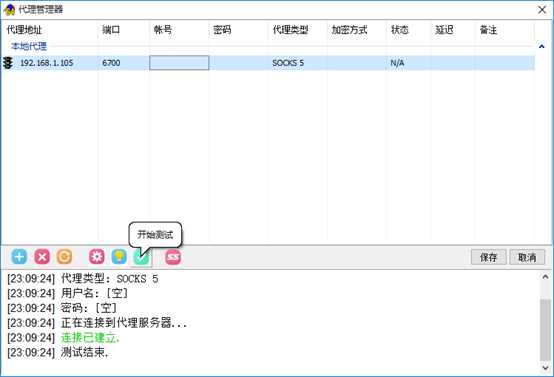554x377 pixels.
Task: Click the red X delete-proxy icon
Action: [x=42, y=257]
